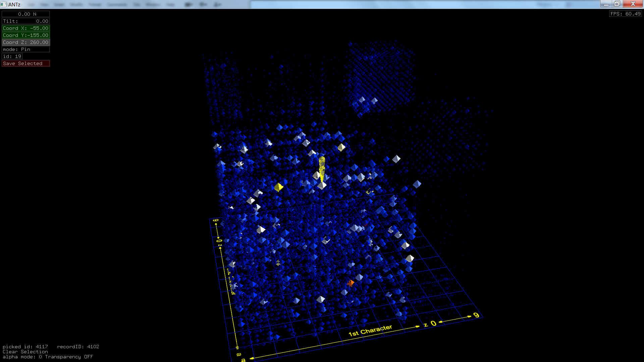Pick the tan pyramid near the top
Image resolution: width=644 pixels, height=362 pixels.
(x=341, y=147)
